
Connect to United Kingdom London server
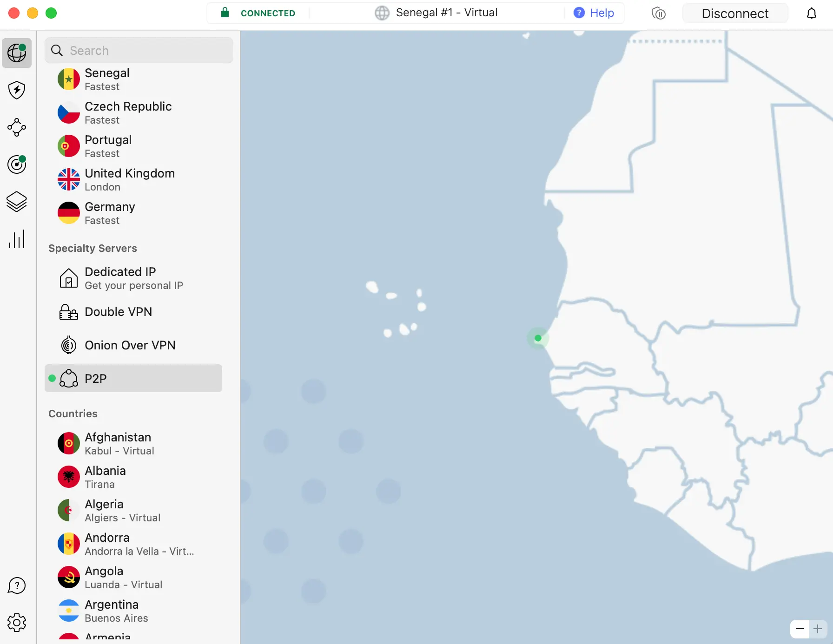129,180
